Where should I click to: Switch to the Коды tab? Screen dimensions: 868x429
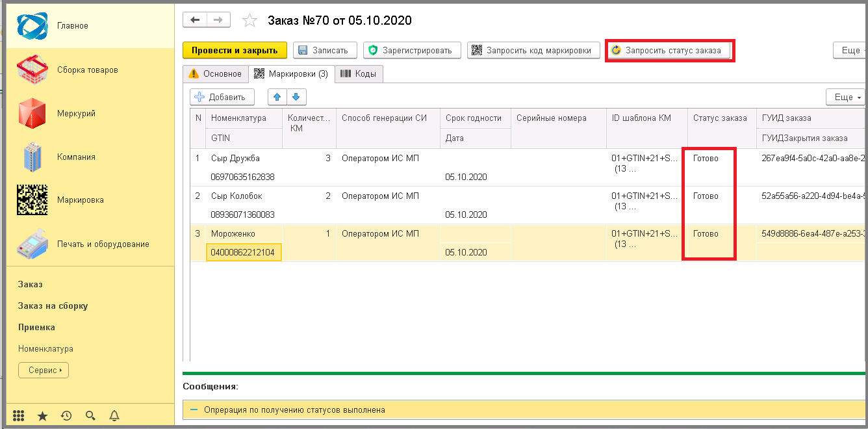pyautogui.click(x=359, y=74)
